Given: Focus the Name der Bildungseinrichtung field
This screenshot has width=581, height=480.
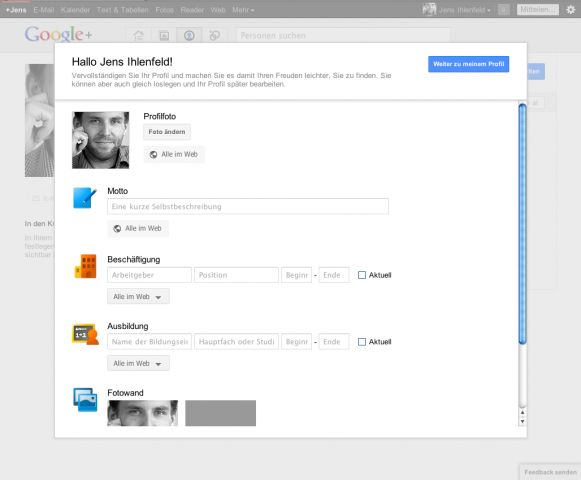Looking at the screenshot, I should tap(149, 342).
